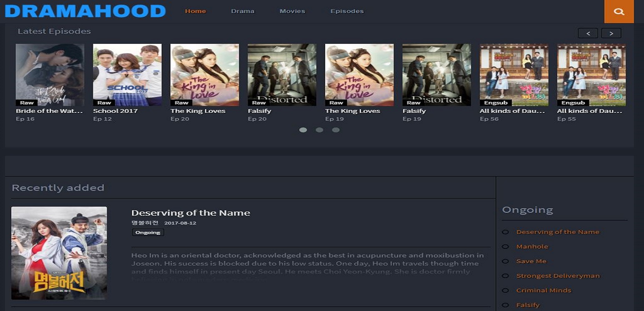The height and width of the screenshot is (311, 644).
Task: Open Criminal Minds in Ongoing list
Action: pyautogui.click(x=544, y=290)
